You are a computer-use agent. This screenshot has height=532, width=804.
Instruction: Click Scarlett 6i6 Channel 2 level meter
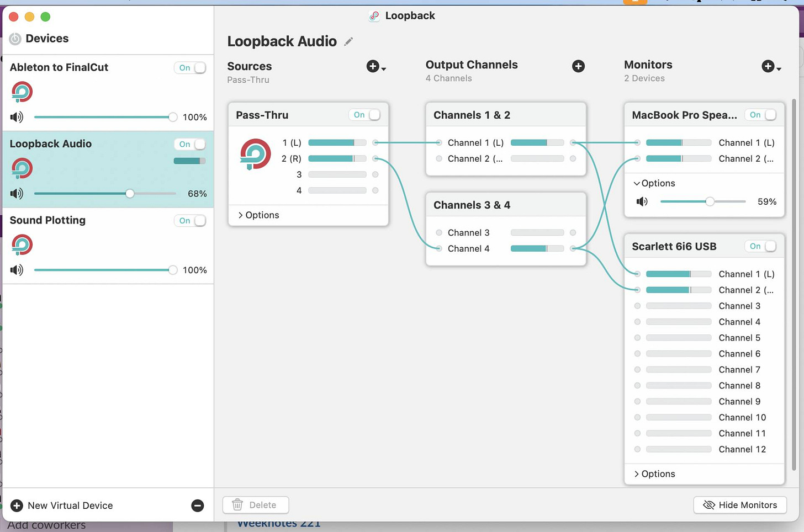tap(679, 290)
